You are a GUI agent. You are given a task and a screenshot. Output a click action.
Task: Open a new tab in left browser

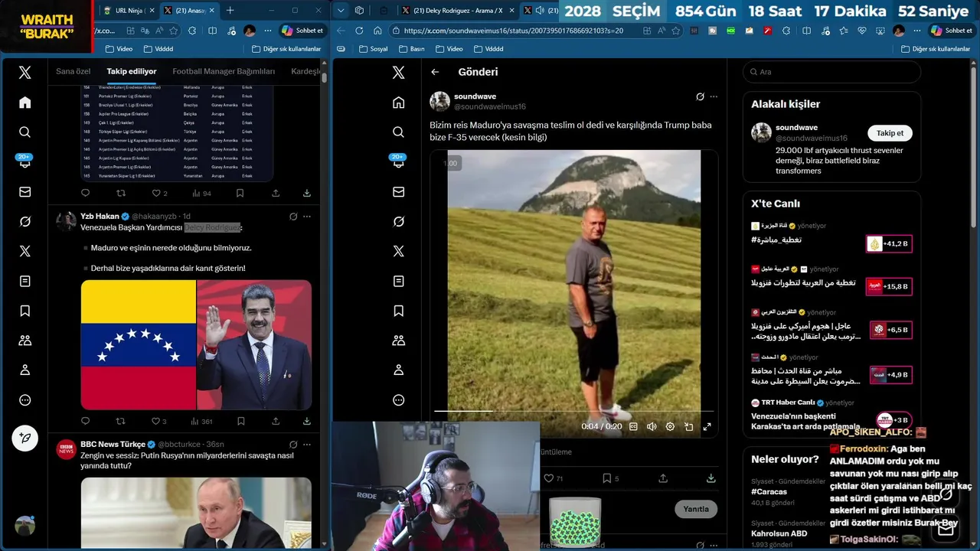click(230, 10)
